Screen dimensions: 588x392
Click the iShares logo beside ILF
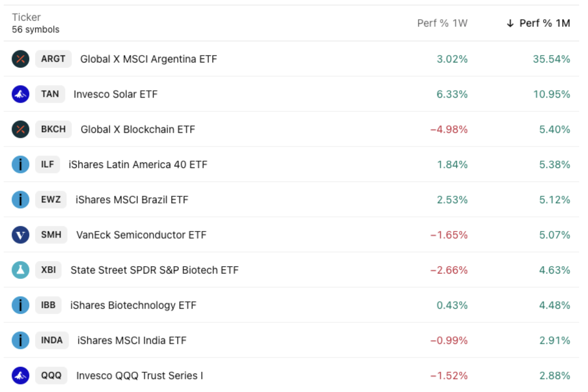click(20, 164)
